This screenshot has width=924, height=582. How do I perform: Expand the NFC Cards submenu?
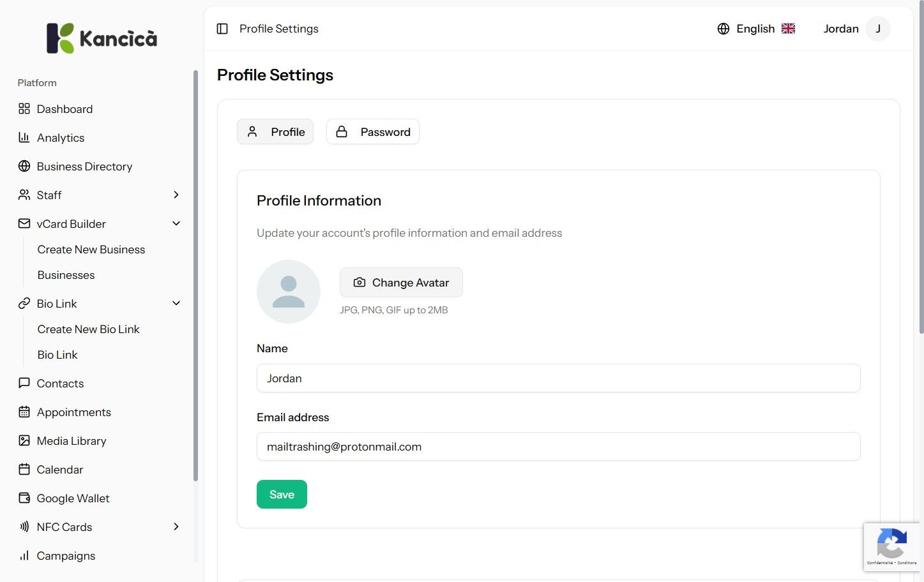click(x=176, y=527)
